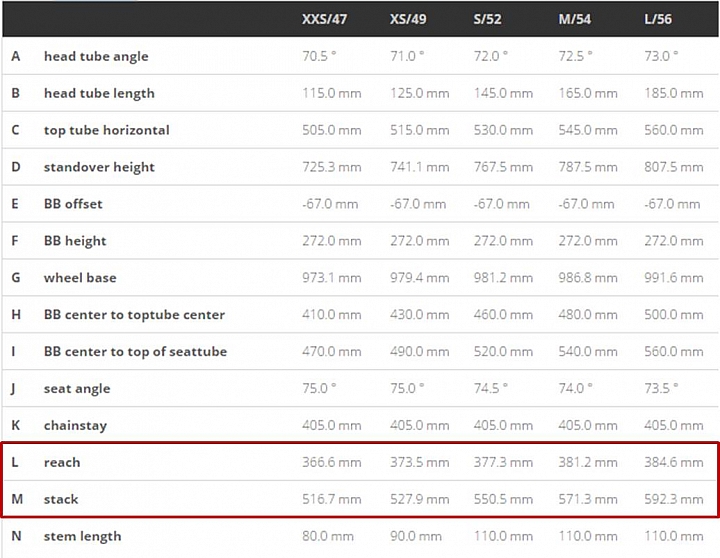Click the S/52 column header
This screenshot has height=558, width=720.
tap(487, 19)
